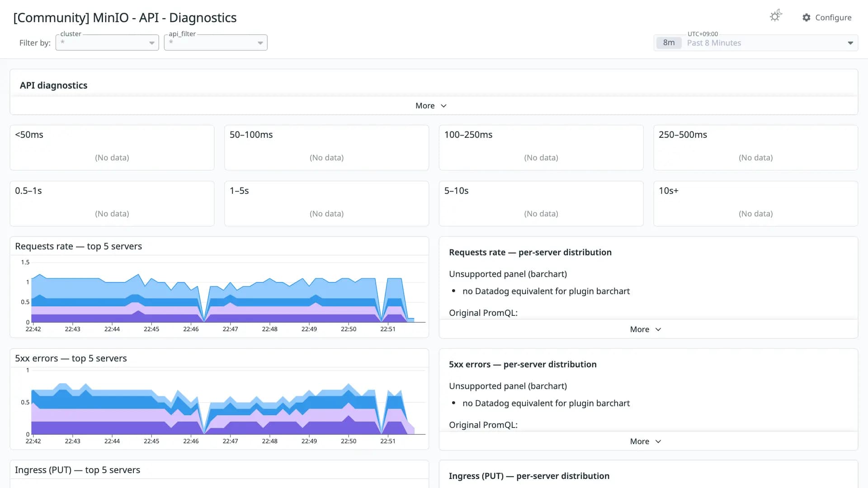Click the Ingress (PUT) — per-server distribution heading
This screenshot has height=488, width=868.
pyautogui.click(x=529, y=476)
